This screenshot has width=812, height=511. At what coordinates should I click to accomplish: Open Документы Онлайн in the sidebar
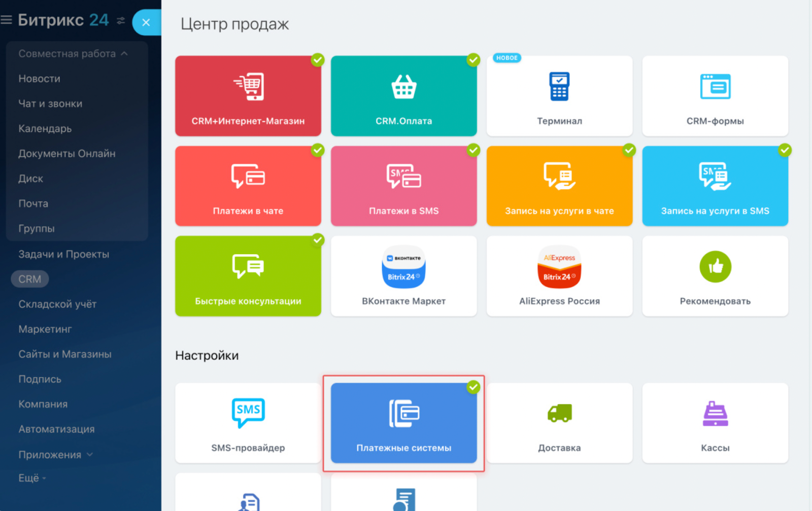pyautogui.click(x=67, y=154)
